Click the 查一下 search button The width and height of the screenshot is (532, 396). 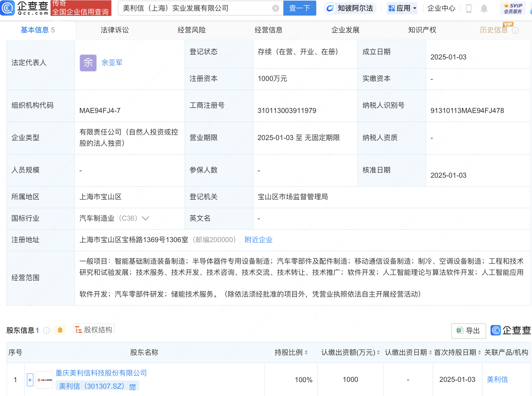[300, 8]
